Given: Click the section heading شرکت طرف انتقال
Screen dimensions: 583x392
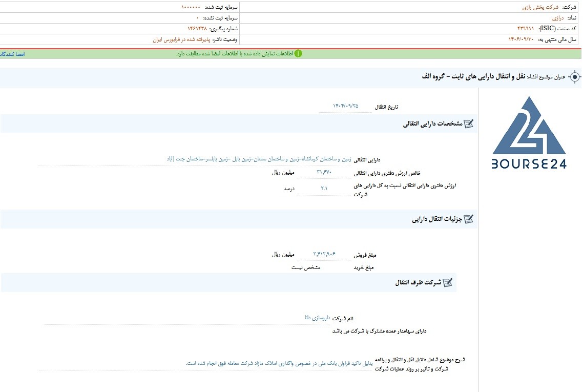Looking at the screenshot, I should (418, 283).
